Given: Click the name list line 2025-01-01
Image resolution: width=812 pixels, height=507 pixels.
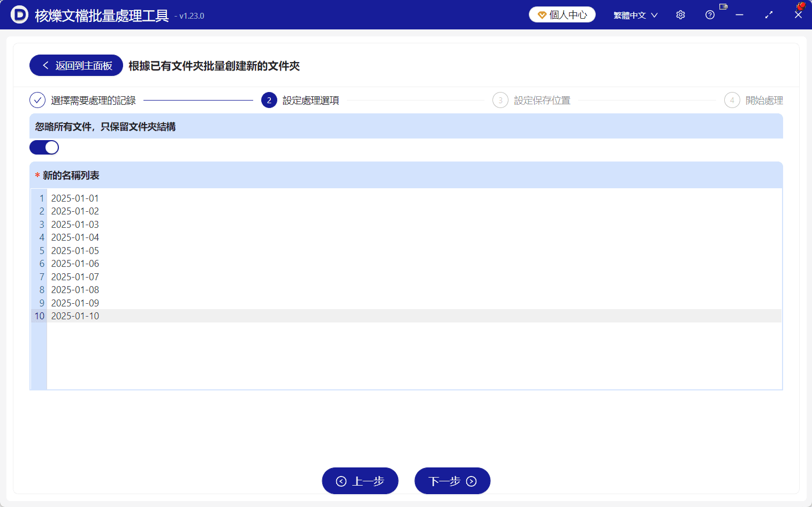Looking at the screenshot, I should [x=75, y=198].
